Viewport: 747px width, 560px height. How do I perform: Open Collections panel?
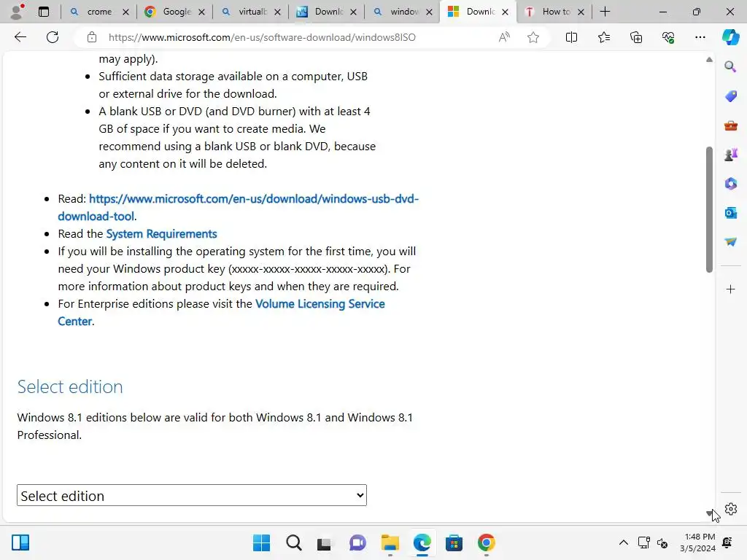(x=636, y=37)
